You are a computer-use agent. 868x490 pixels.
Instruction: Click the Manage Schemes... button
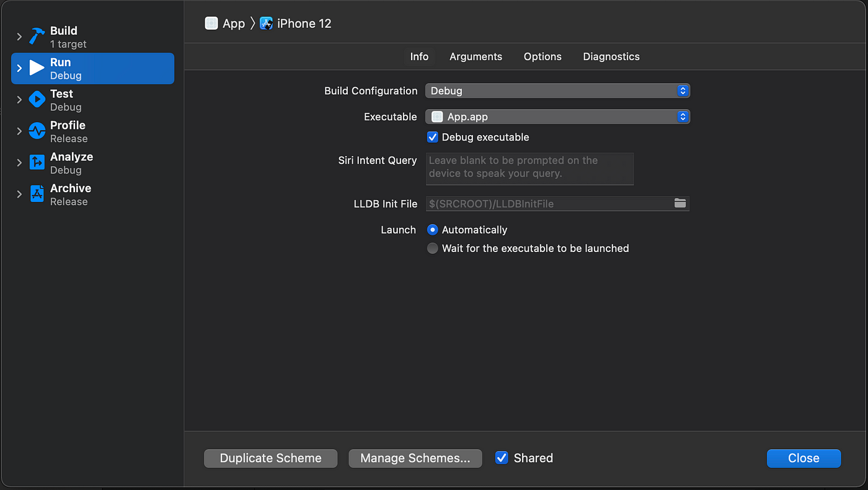(415, 458)
